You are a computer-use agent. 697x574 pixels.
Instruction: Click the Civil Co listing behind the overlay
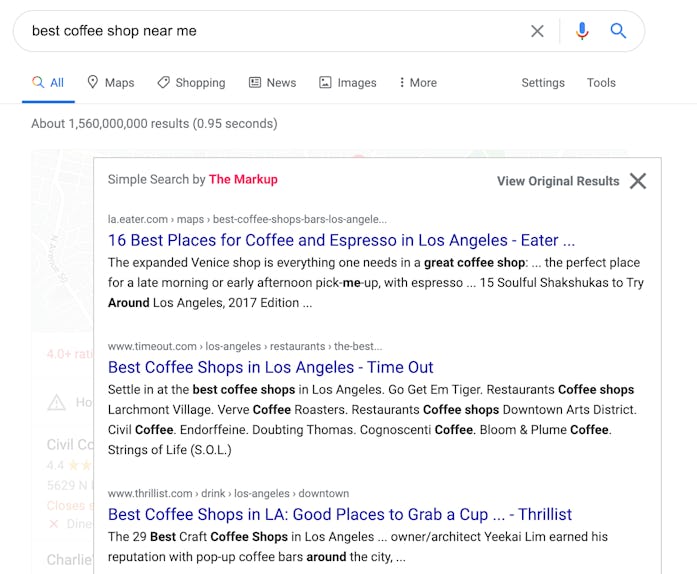click(x=70, y=445)
